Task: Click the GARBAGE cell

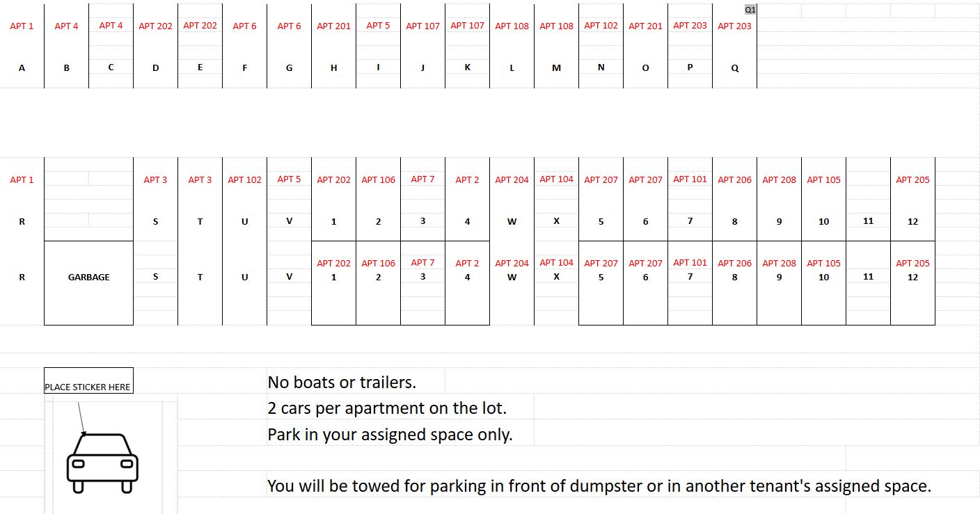Action: (x=88, y=277)
